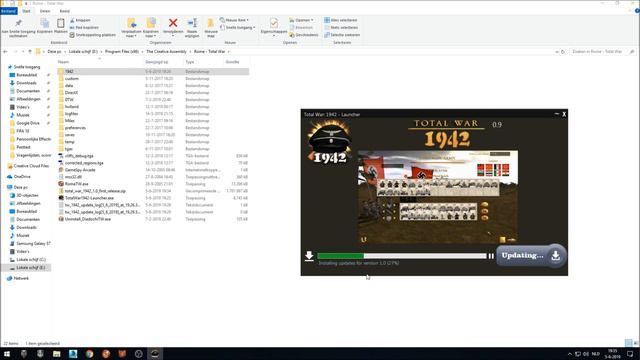640x360 pixels.
Task: Click Selectie omkeren in the ribbon
Action: (342, 35)
